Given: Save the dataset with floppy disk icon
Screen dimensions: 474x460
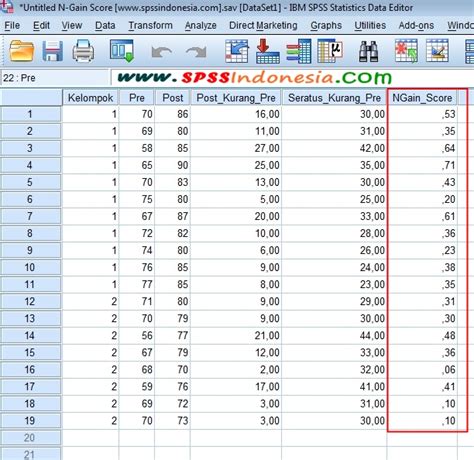Looking at the screenshot, I should (x=53, y=51).
